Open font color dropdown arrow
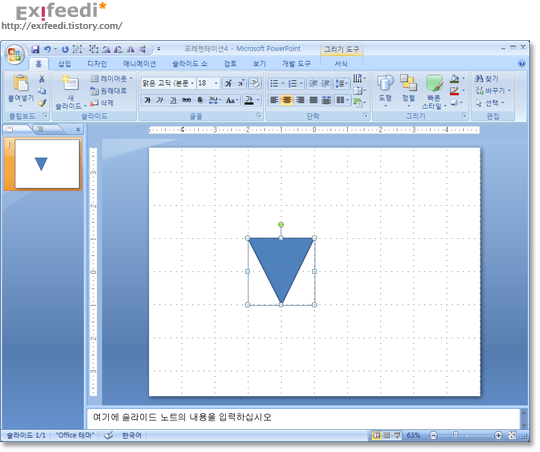 (258, 100)
